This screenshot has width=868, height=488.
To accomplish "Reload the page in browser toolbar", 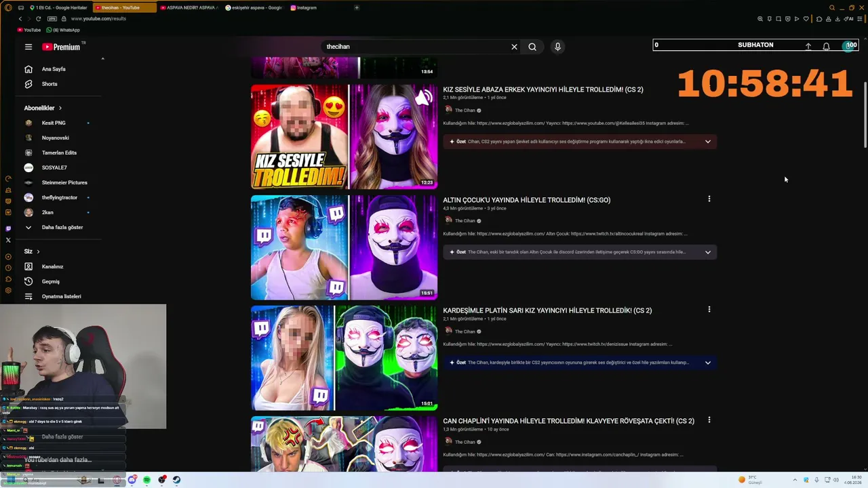I will coord(38,19).
